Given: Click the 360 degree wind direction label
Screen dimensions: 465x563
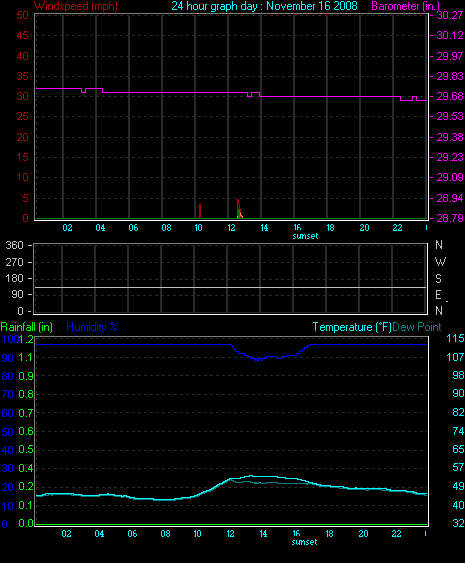Looking at the screenshot, I should (x=14, y=245).
